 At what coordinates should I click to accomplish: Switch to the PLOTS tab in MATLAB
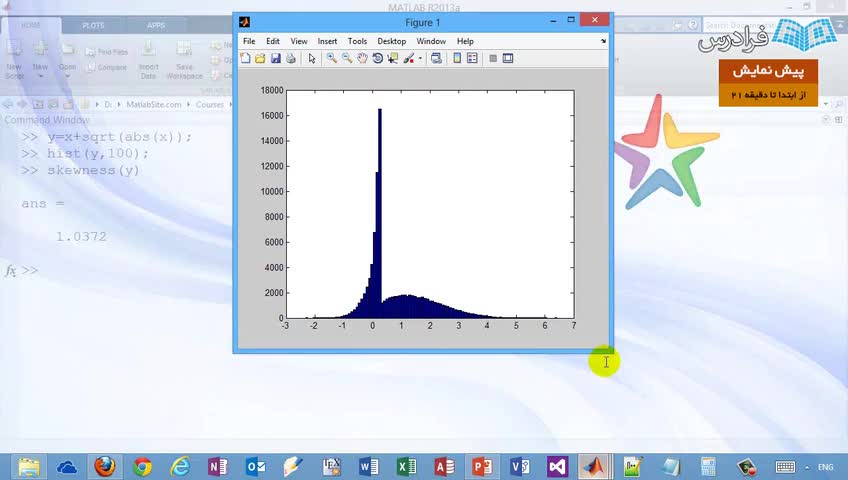click(93, 25)
